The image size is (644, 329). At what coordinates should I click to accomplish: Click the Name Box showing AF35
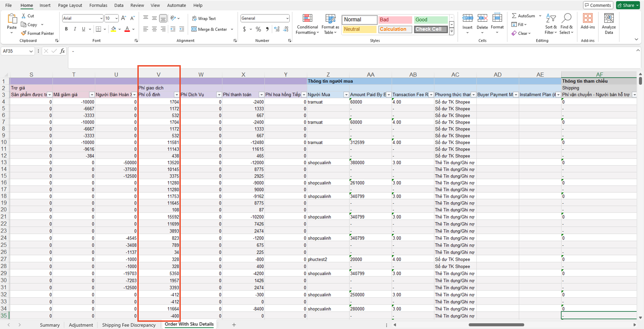(14, 51)
